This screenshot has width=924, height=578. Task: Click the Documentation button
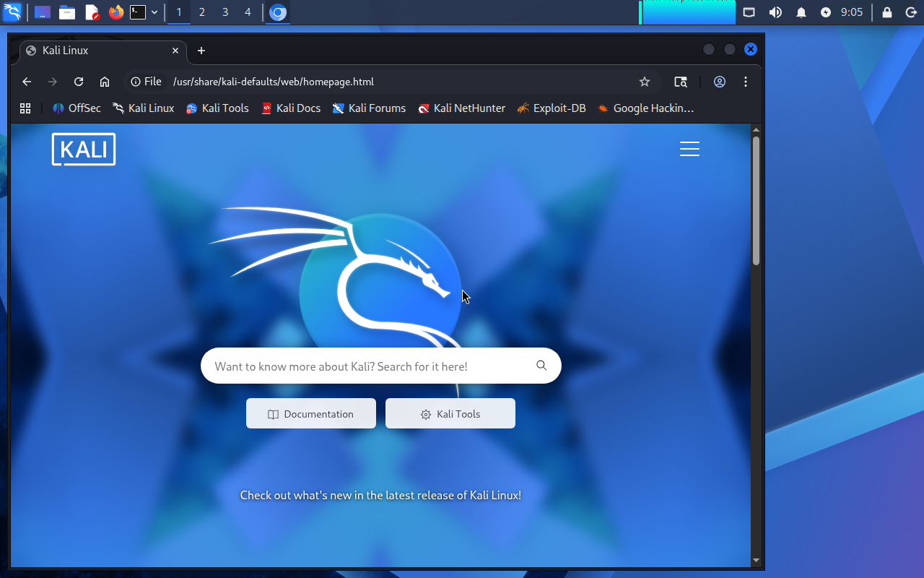[x=311, y=414]
